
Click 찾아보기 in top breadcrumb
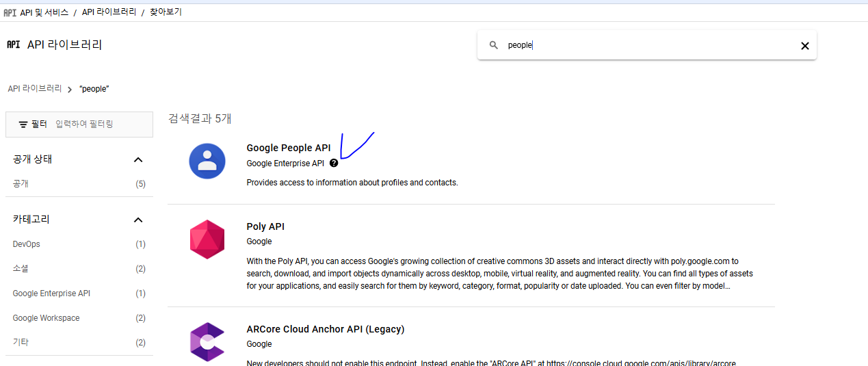click(x=166, y=12)
